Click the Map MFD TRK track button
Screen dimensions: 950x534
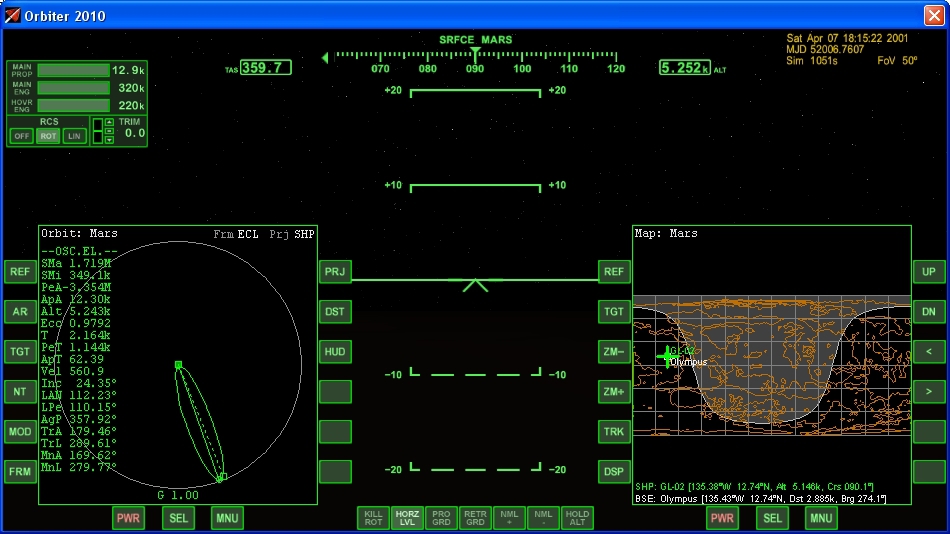[x=614, y=432]
